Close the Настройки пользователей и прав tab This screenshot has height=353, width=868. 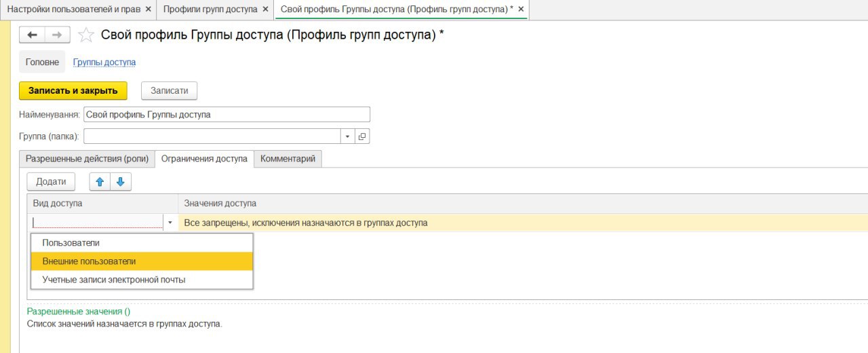[148, 10]
